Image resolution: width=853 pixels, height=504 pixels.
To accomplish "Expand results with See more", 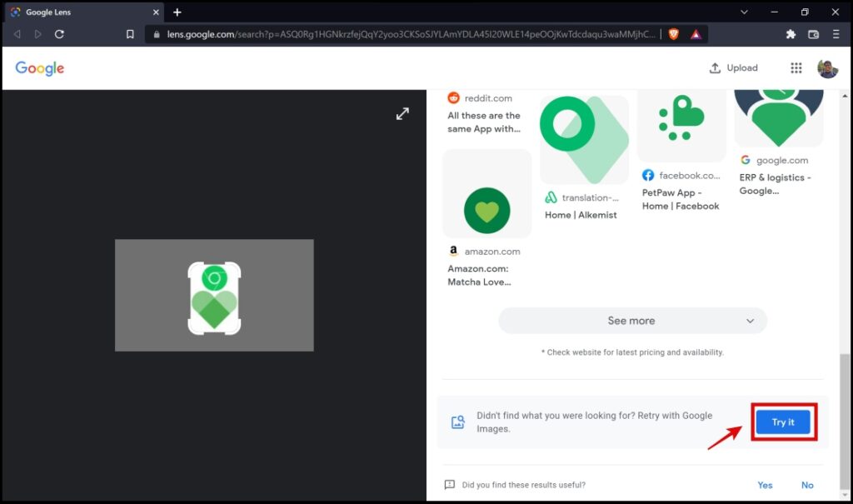I will coord(633,321).
